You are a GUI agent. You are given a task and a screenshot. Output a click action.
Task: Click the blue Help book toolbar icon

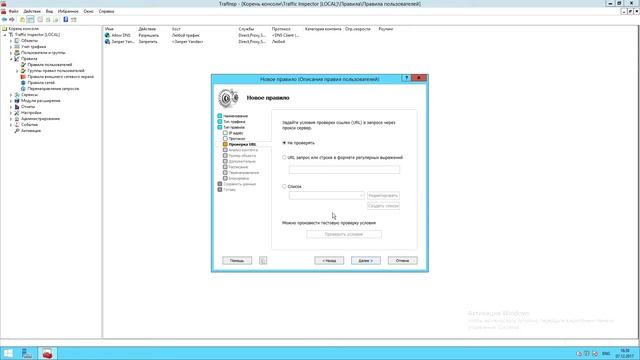66,20
